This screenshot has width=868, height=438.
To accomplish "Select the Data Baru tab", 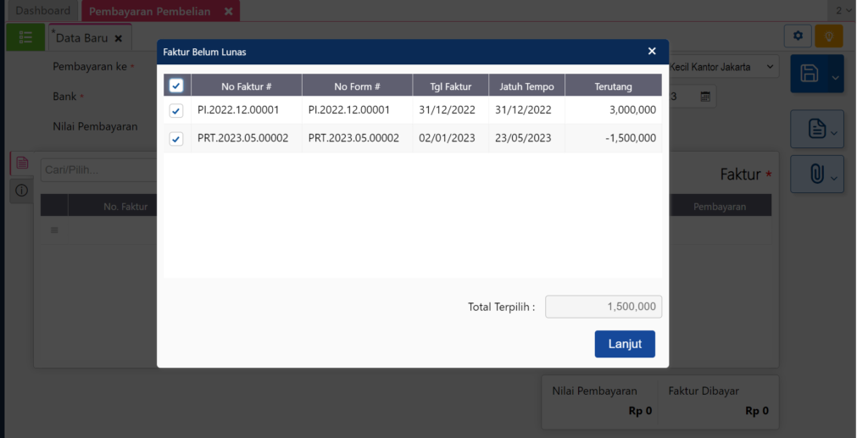I will click(82, 38).
